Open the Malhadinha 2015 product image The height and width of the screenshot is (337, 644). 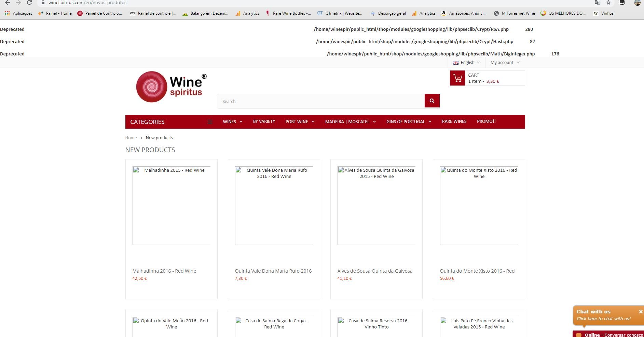172,206
